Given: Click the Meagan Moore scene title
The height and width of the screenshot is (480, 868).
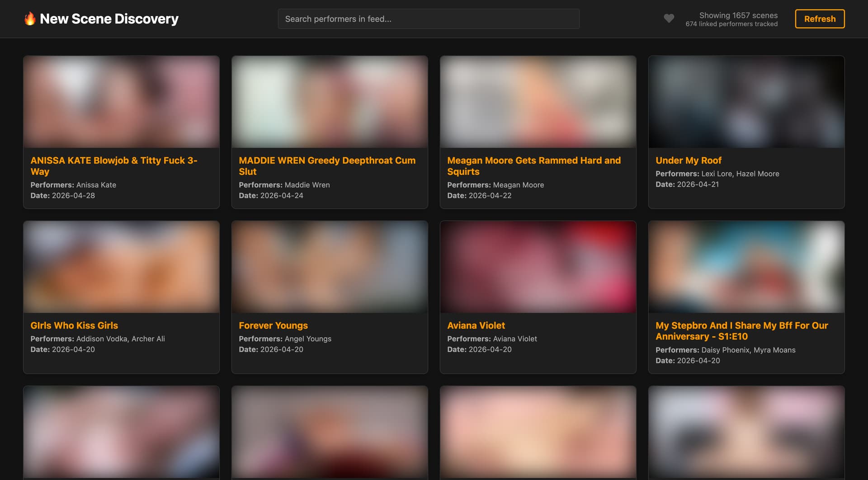Looking at the screenshot, I should tap(533, 166).
